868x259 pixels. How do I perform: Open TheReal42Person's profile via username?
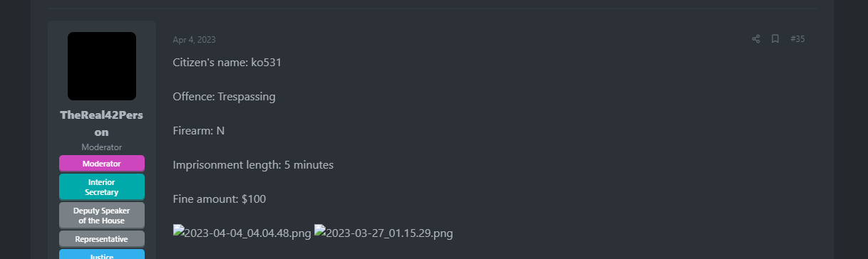point(102,124)
